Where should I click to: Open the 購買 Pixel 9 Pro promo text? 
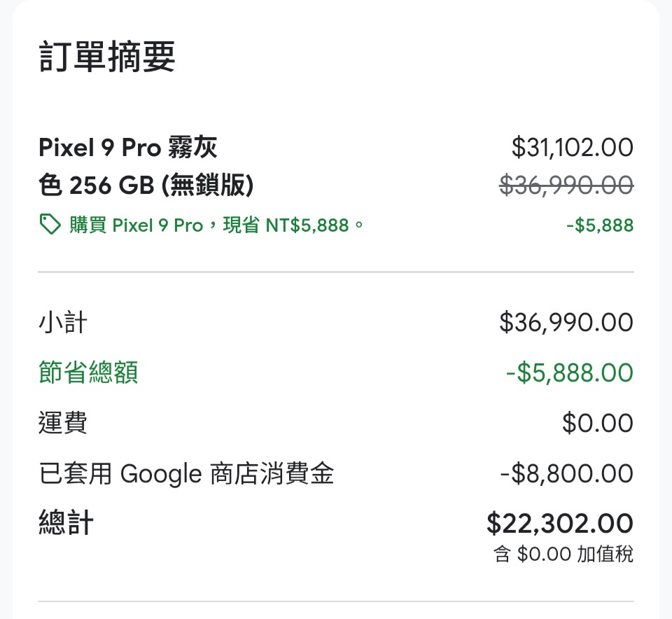(216, 225)
